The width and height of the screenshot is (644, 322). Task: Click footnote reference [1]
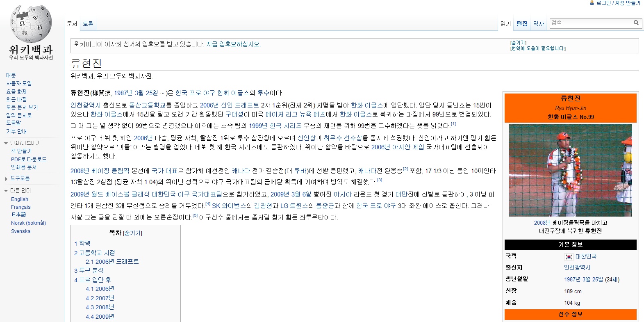[x=453, y=124]
